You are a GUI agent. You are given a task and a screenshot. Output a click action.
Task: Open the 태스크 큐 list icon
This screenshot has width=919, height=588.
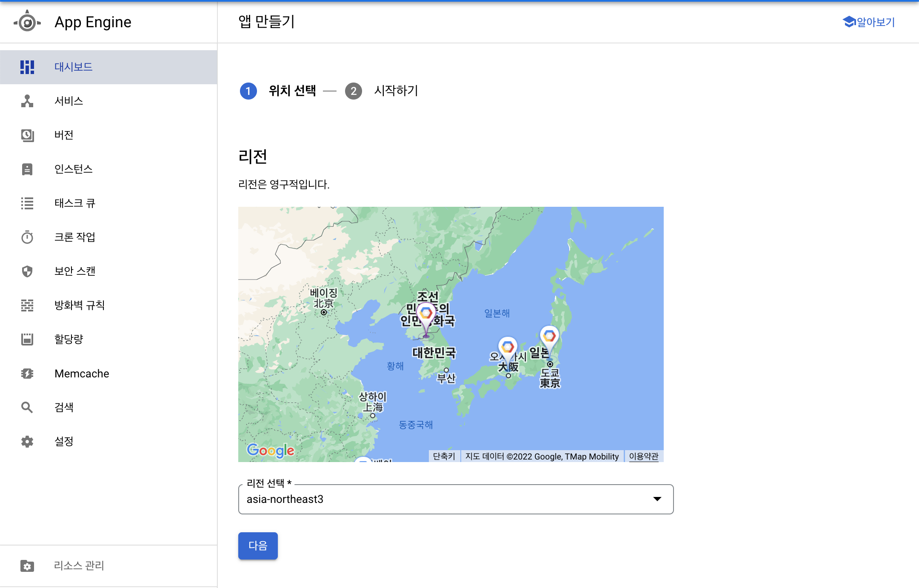click(x=27, y=203)
